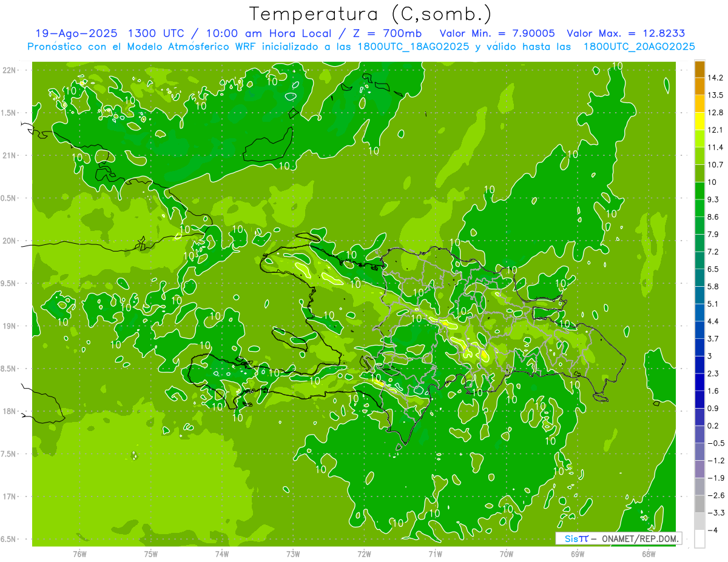Viewport: 728px width, 562px height.
Task: Click the '-0.5' value on the color legend
Action: point(716,443)
